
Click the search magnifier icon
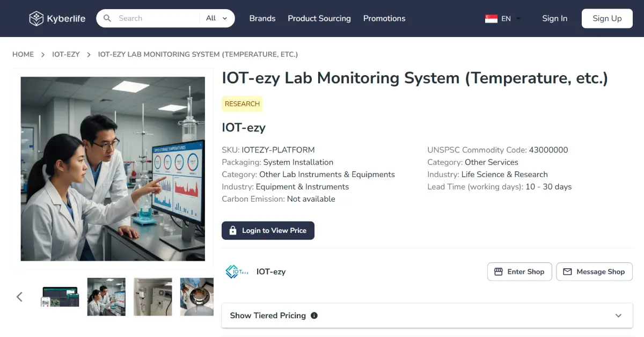[x=107, y=18]
